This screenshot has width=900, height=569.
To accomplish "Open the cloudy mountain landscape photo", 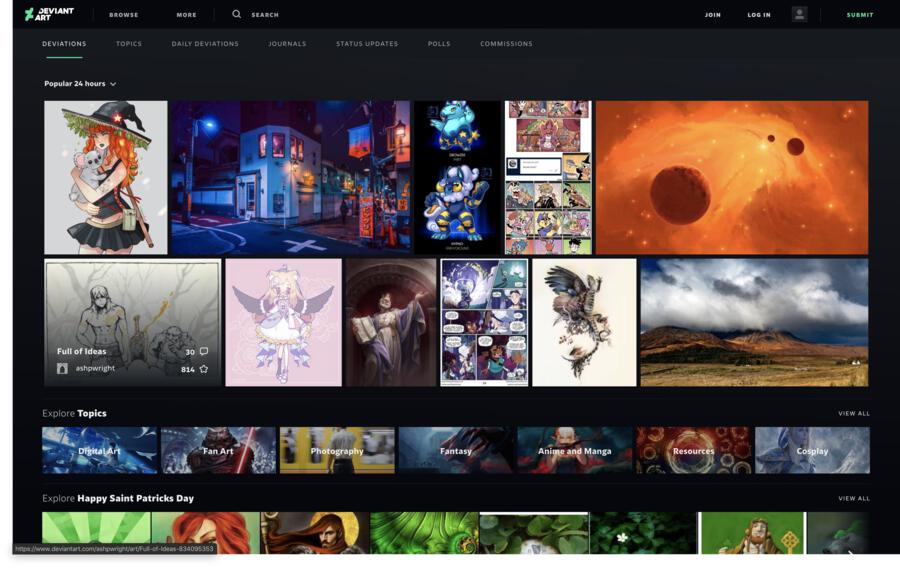I will (754, 322).
